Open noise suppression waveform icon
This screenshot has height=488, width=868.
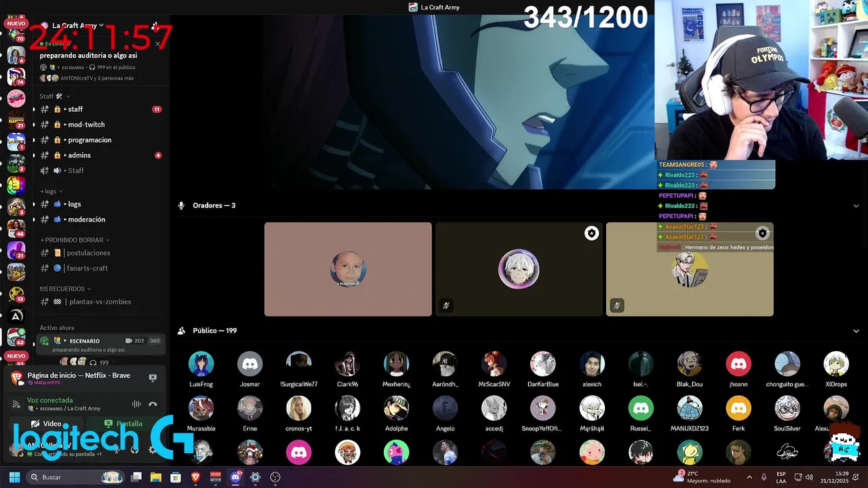[x=136, y=404]
